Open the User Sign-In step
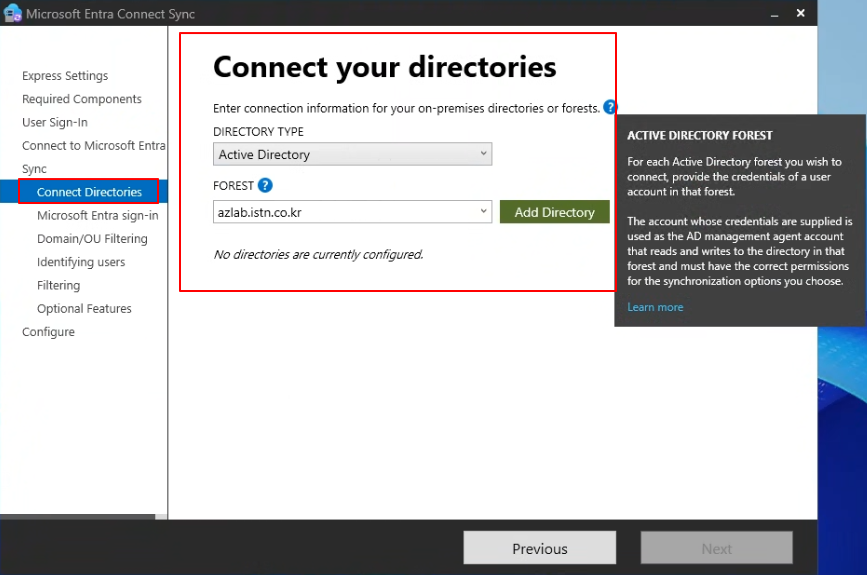The height and width of the screenshot is (575, 867). coord(55,122)
